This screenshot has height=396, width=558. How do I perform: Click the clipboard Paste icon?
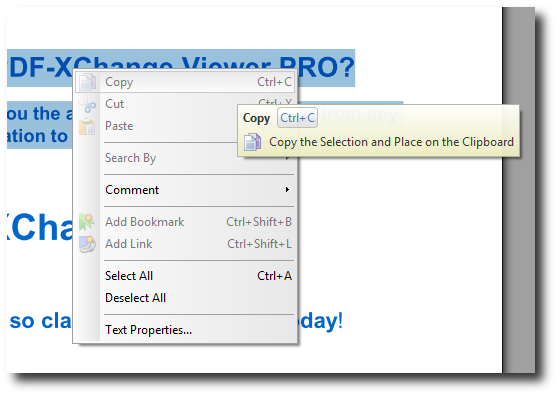(x=87, y=127)
